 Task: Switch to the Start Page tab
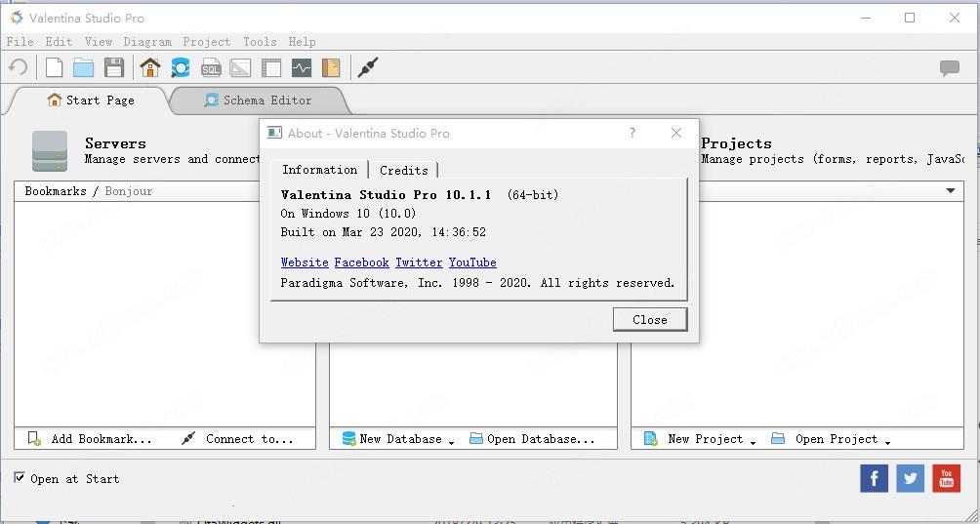coord(91,100)
